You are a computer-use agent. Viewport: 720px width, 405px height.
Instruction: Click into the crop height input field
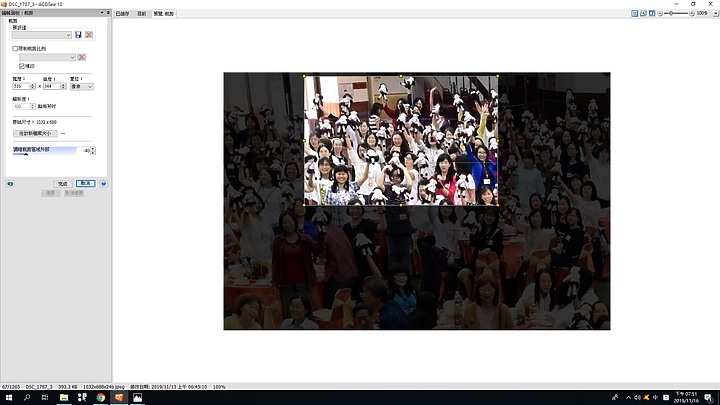pos(51,86)
